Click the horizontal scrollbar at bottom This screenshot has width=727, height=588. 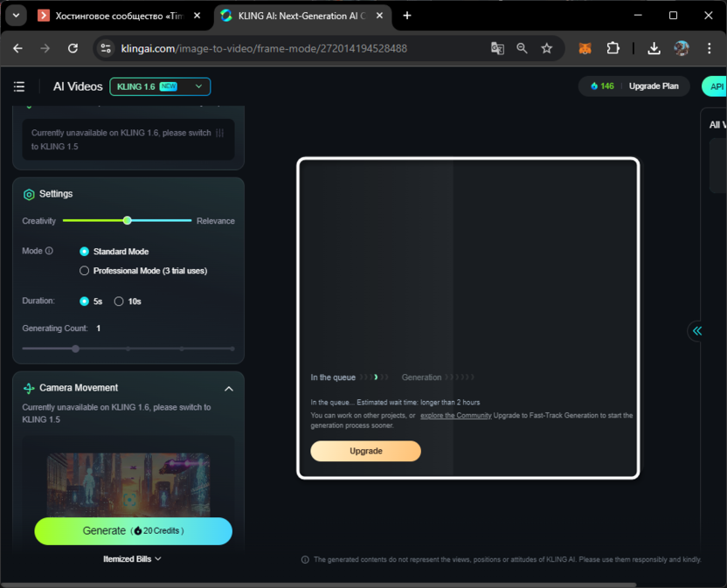tap(318, 585)
